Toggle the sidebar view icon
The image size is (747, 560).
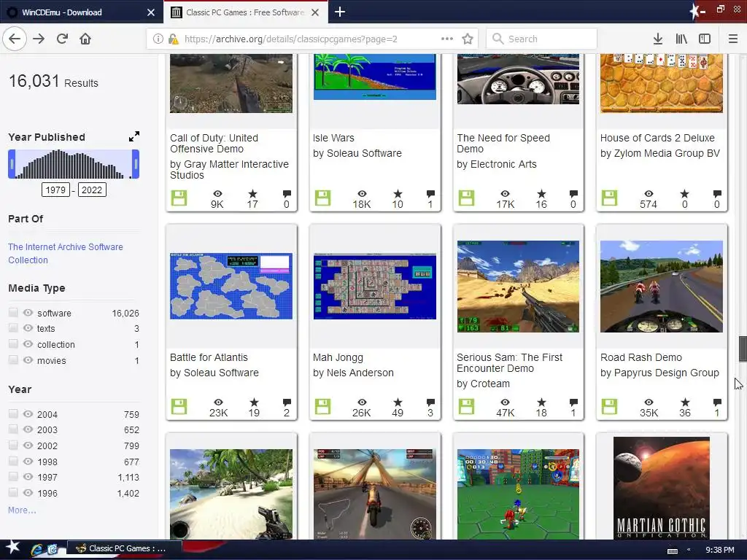tap(705, 39)
